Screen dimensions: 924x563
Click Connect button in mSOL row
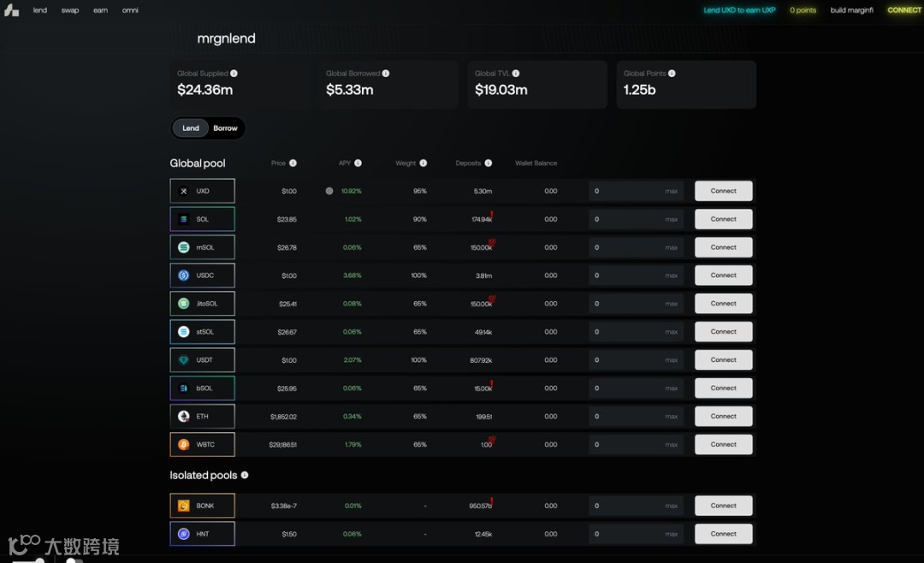tap(724, 247)
